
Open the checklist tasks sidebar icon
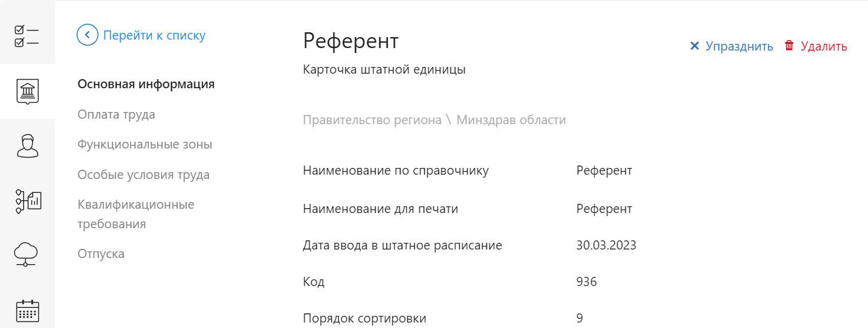pyautogui.click(x=26, y=36)
